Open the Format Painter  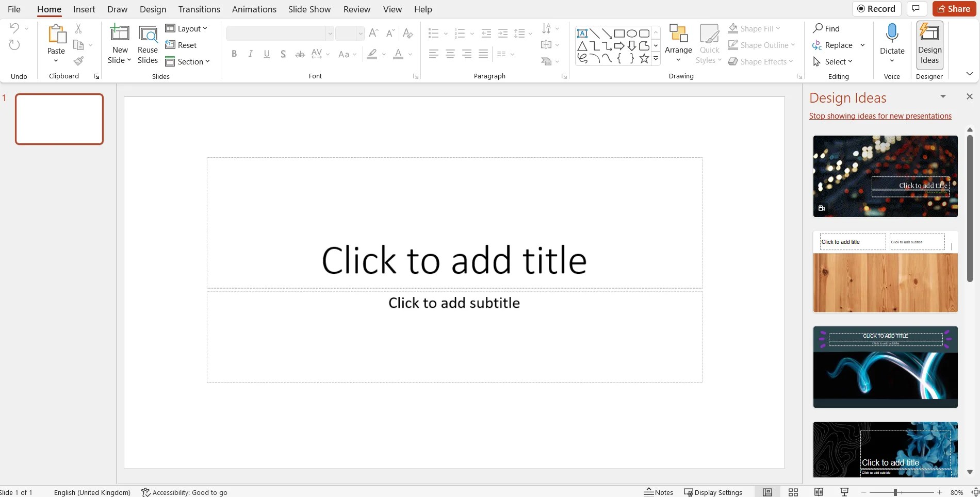click(78, 61)
